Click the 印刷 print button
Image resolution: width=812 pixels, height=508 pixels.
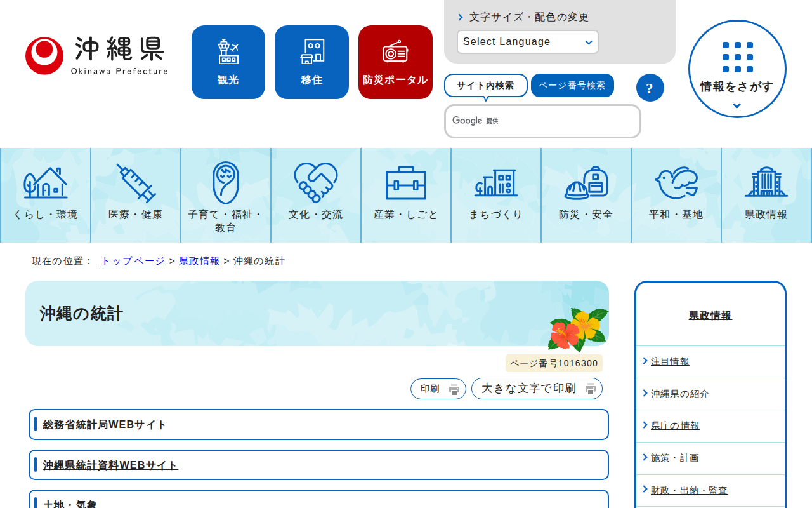coord(438,389)
